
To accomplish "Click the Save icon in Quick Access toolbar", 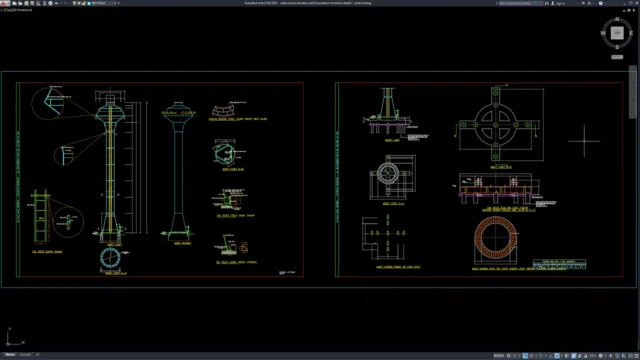I will point(27,3).
